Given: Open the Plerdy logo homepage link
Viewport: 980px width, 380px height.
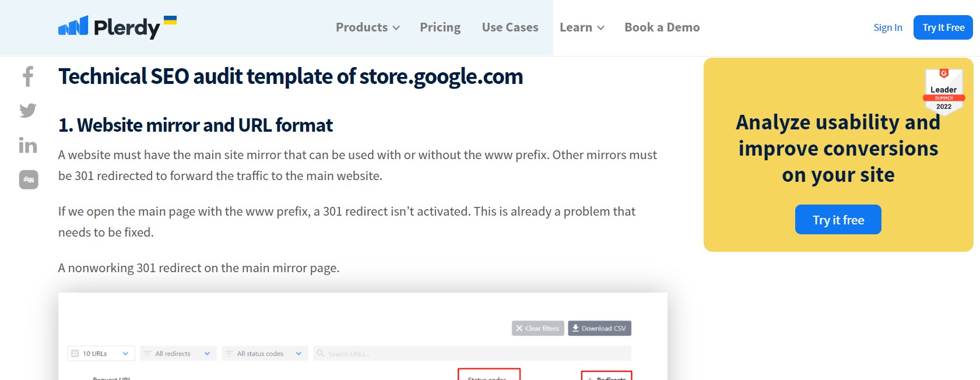Looking at the screenshot, I should [x=117, y=27].
